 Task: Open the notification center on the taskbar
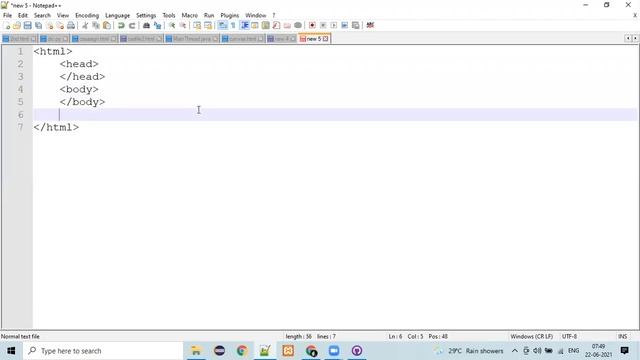pyautogui.click(x=624, y=351)
